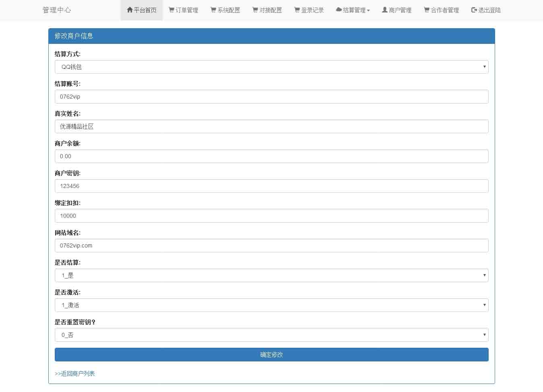Focus the 结算账号 input field

point(271,97)
